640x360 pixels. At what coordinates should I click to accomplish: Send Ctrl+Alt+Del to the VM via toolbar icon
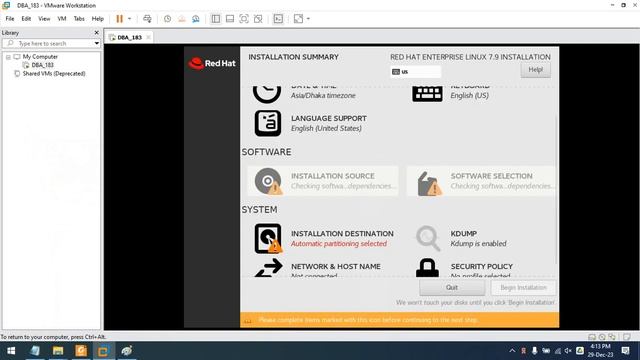click(x=147, y=19)
